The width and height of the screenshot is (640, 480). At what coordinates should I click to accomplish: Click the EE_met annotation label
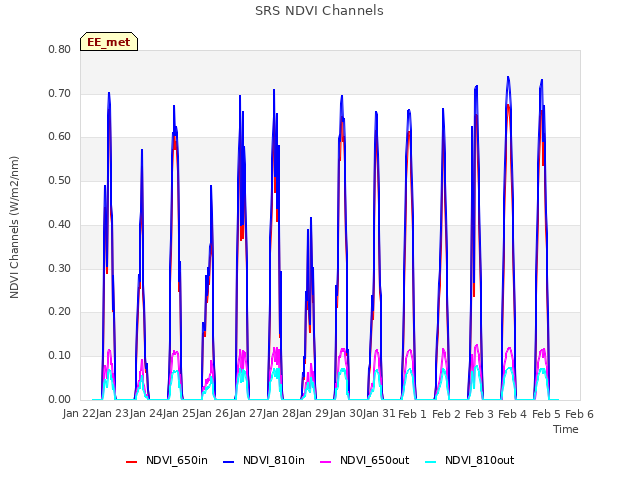pyautogui.click(x=109, y=42)
